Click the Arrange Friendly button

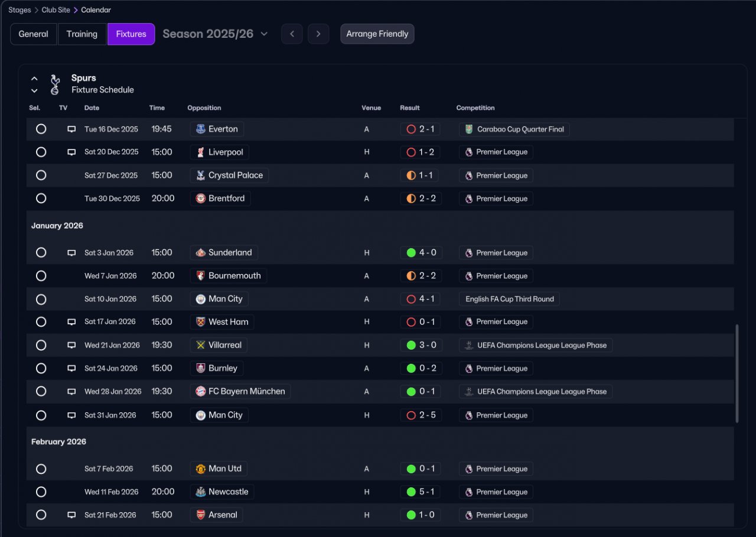click(x=377, y=34)
